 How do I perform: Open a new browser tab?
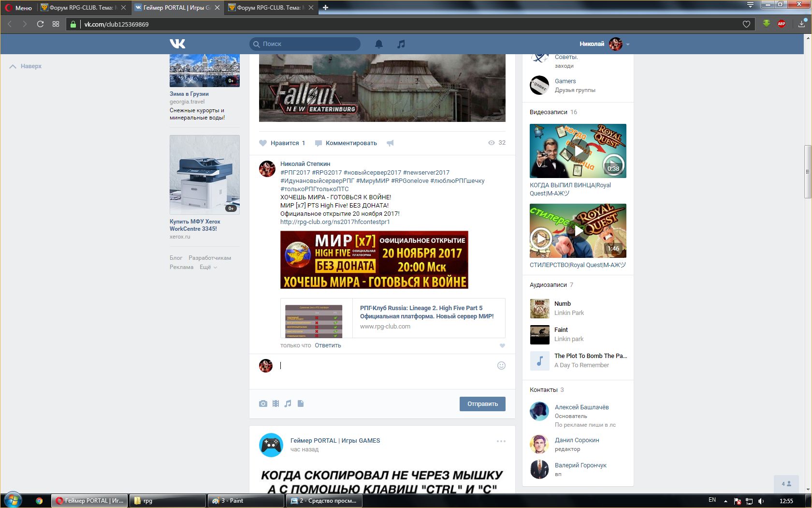click(x=325, y=7)
